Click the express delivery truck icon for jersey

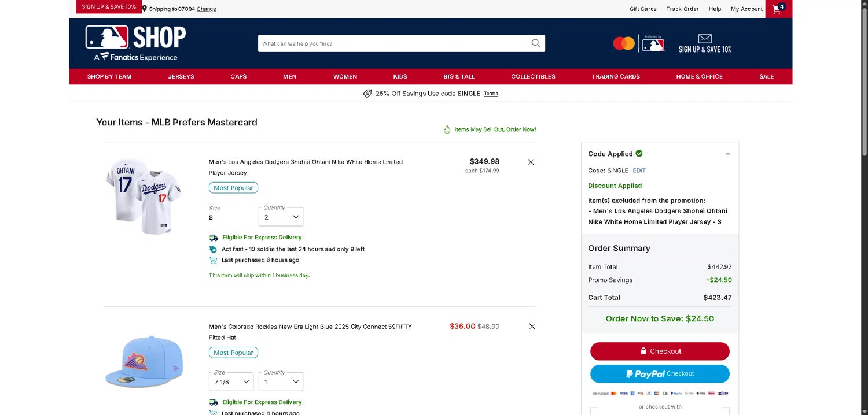pyautogui.click(x=214, y=238)
